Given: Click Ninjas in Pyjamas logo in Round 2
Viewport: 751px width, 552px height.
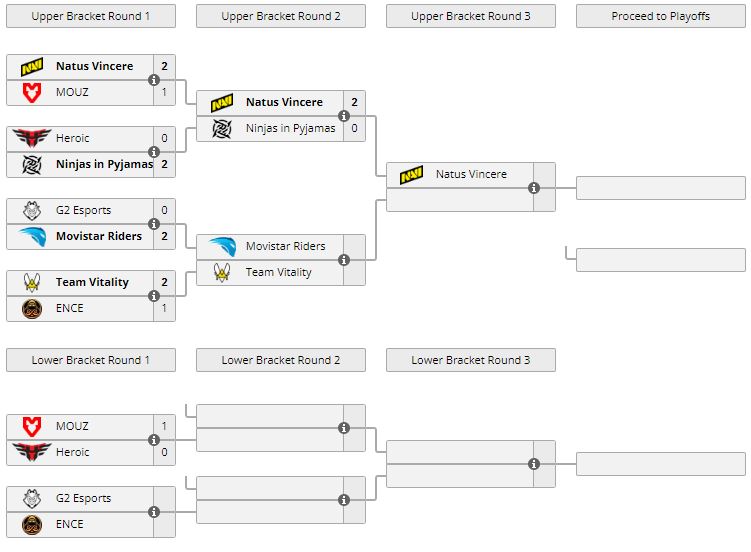Looking at the screenshot, I should (221, 129).
